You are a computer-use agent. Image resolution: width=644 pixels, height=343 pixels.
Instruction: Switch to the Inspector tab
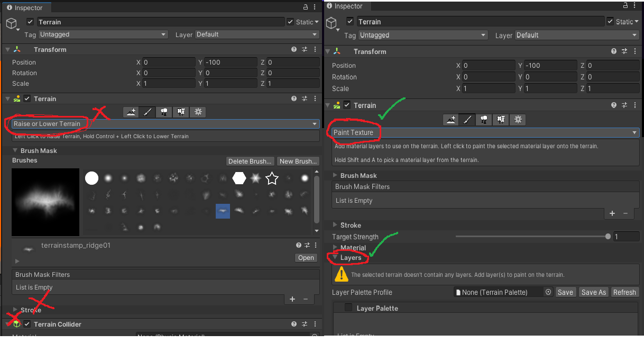(26, 7)
